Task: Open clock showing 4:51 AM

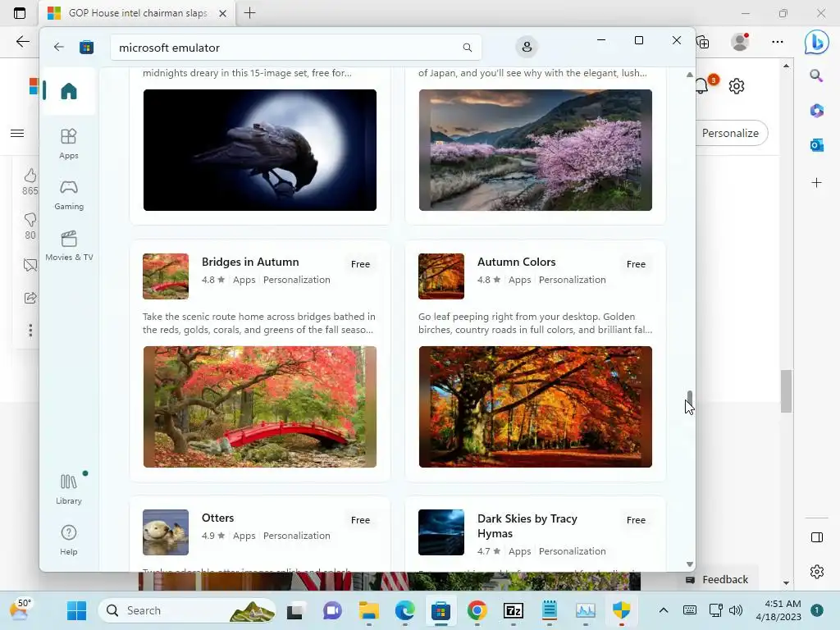Action: tap(778, 610)
